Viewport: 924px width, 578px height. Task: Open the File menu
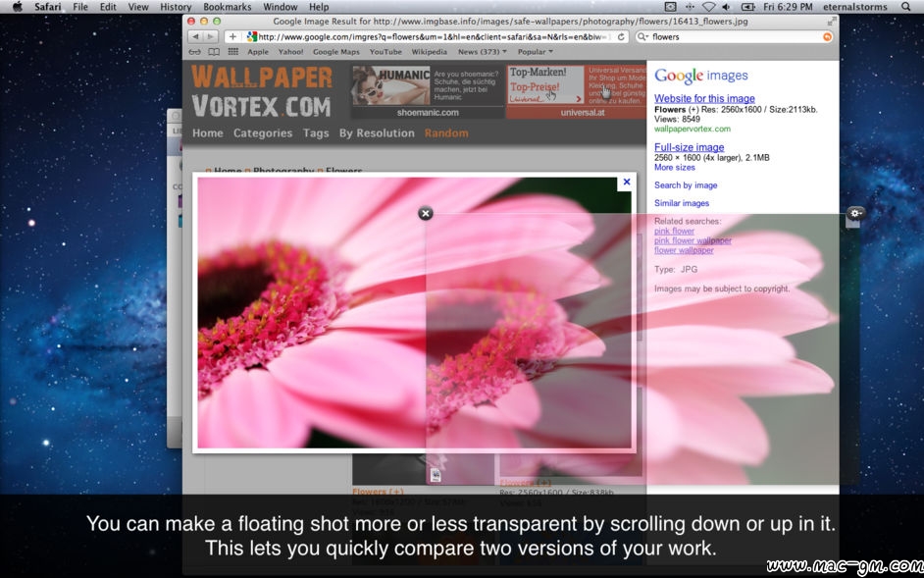(80, 7)
